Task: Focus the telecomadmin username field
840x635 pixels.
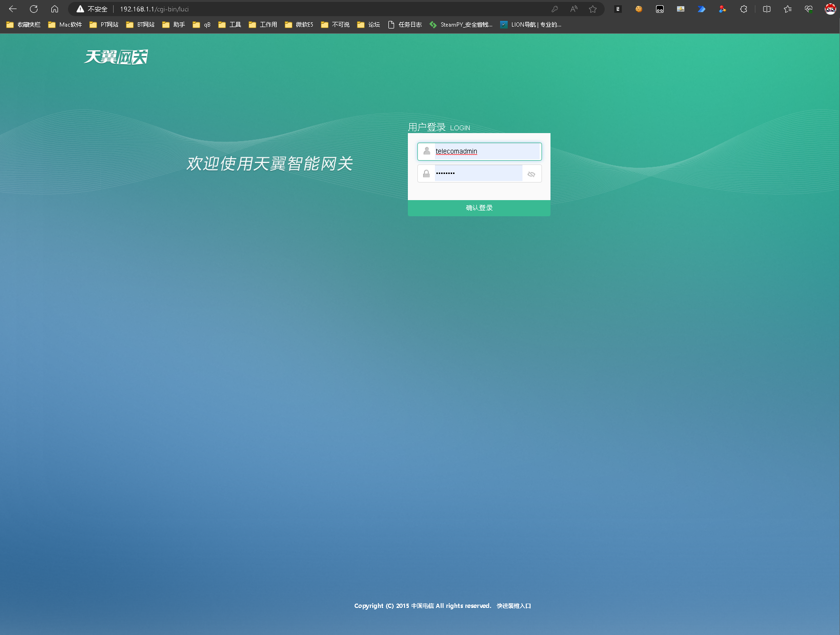Action: (486, 152)
